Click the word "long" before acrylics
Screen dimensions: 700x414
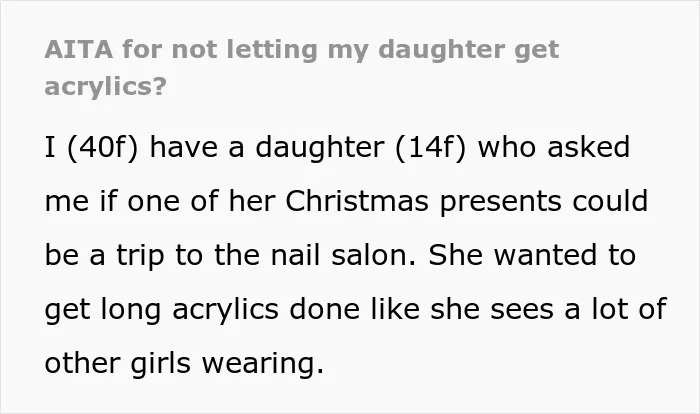[131, 311]
